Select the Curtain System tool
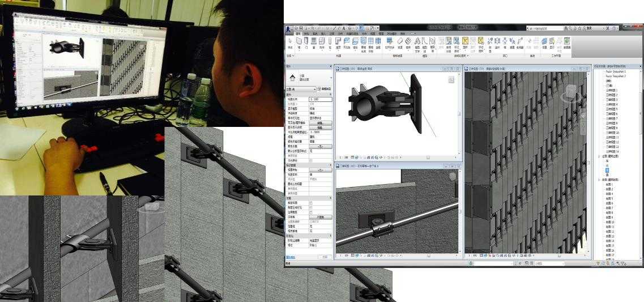Viewport: 644px width, 302px height. [x=363, y=44]
